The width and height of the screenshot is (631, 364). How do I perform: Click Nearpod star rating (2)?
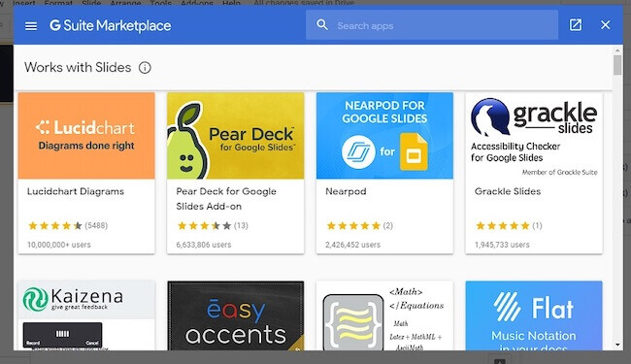359,225
